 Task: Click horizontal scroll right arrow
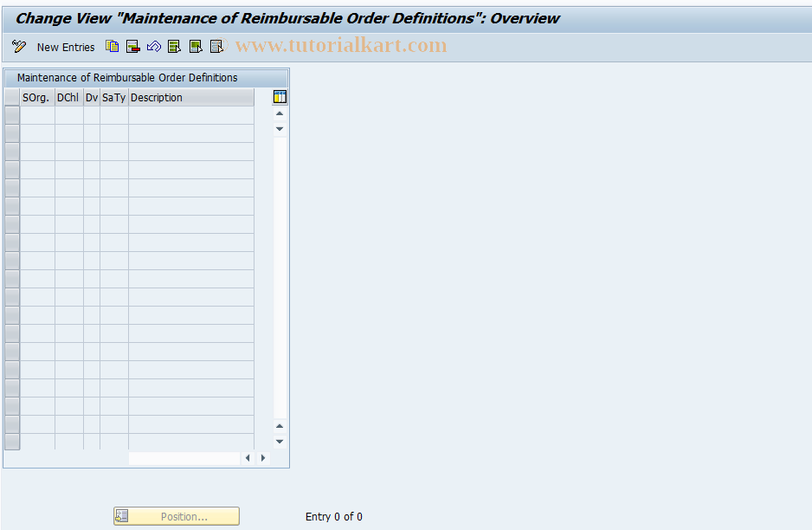(262, 458)
